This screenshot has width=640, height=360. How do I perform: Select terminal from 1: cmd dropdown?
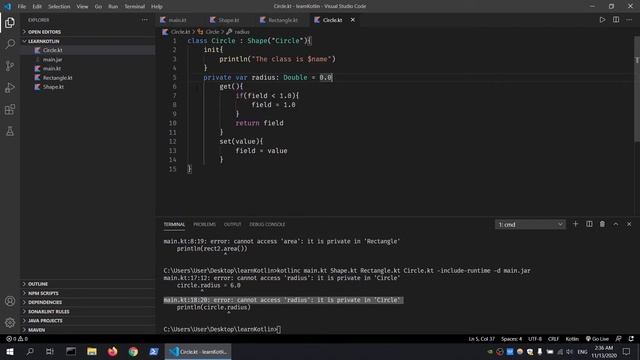point(530,224)
